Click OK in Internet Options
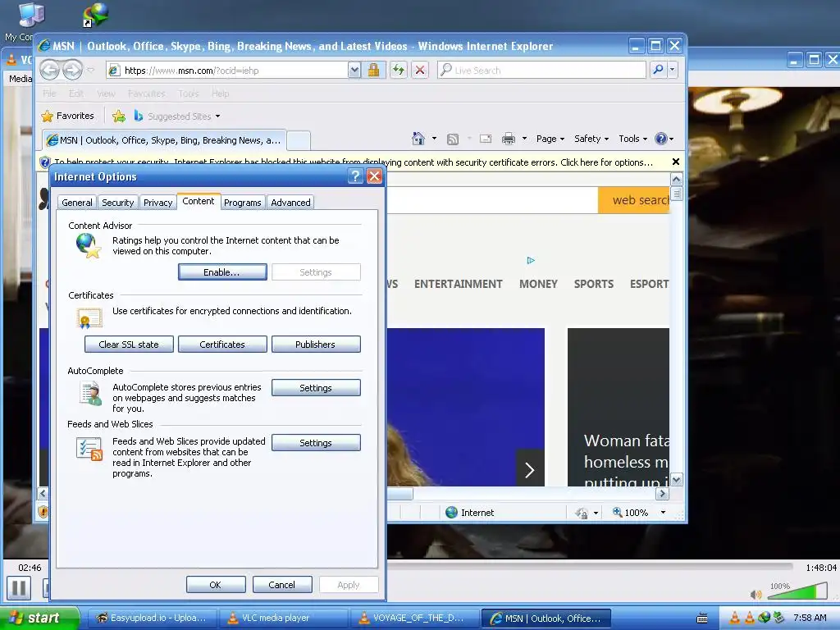This screenshot has width=840, height=630. [x=216, y=585]
